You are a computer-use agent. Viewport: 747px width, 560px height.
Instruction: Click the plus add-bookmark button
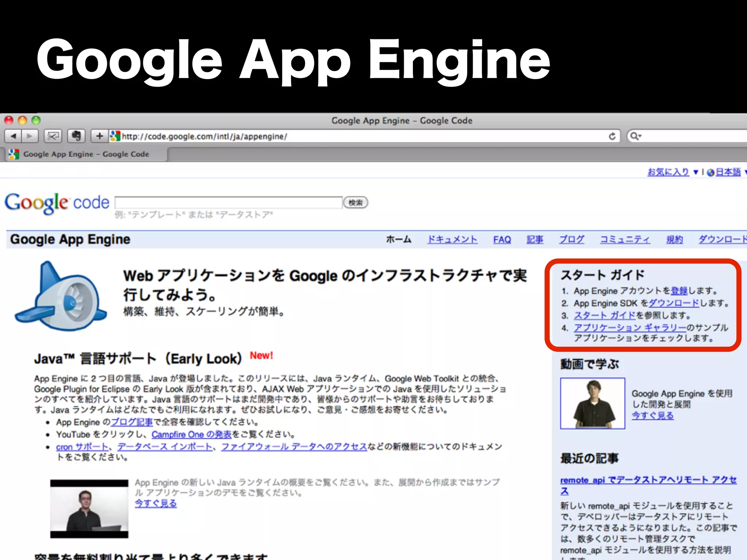pos(99,136)
